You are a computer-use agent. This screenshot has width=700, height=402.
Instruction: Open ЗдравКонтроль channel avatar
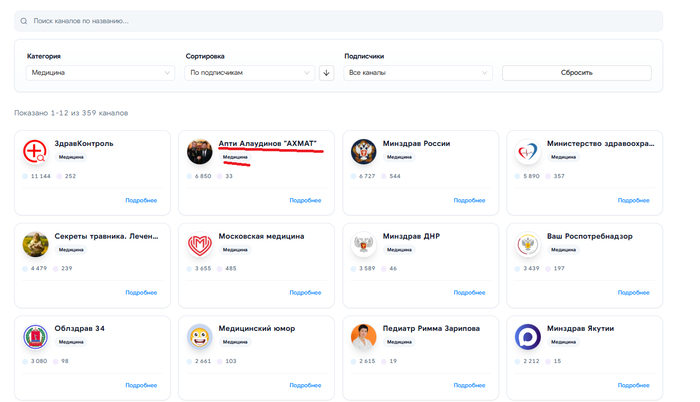click(35, 151)
